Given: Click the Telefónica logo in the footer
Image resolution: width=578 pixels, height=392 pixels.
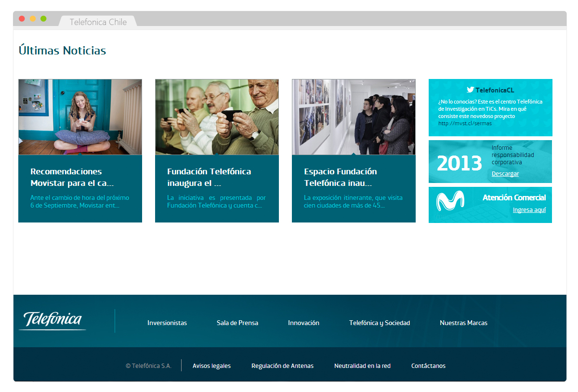Looking at the screenshot, I should click(53, 320).
